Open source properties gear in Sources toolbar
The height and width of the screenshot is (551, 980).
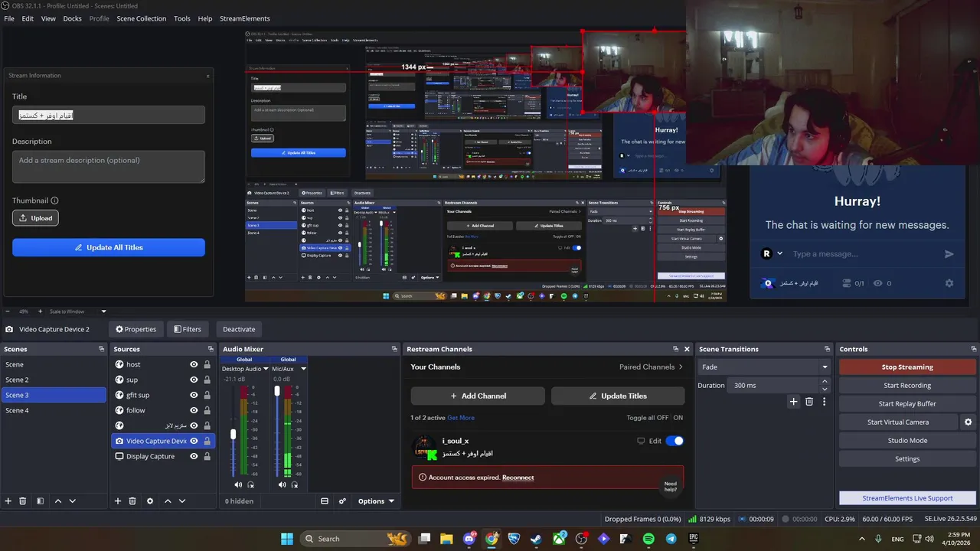coord(150,501)
